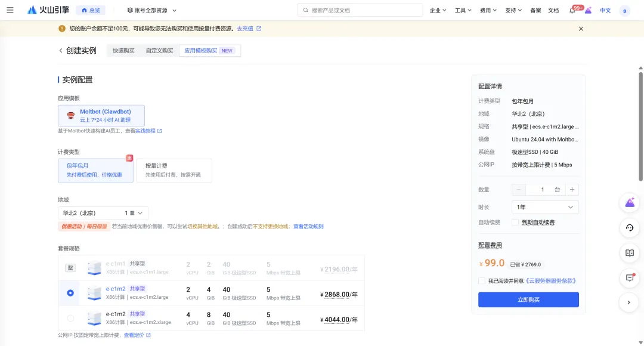Open the floating AI assistant icon on right
This screenshot has height=346, width=644.
coord(629,203)
